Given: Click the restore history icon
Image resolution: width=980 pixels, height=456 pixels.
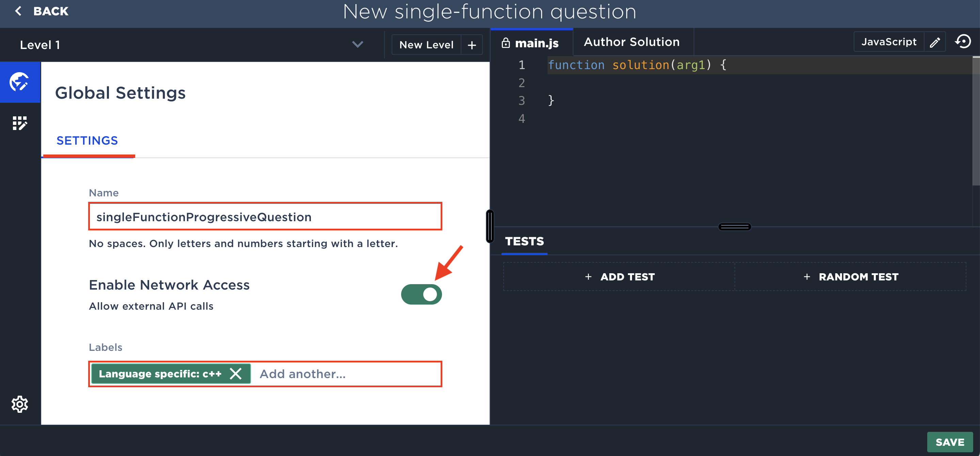Looking at the screenshot, I should 963,42.
